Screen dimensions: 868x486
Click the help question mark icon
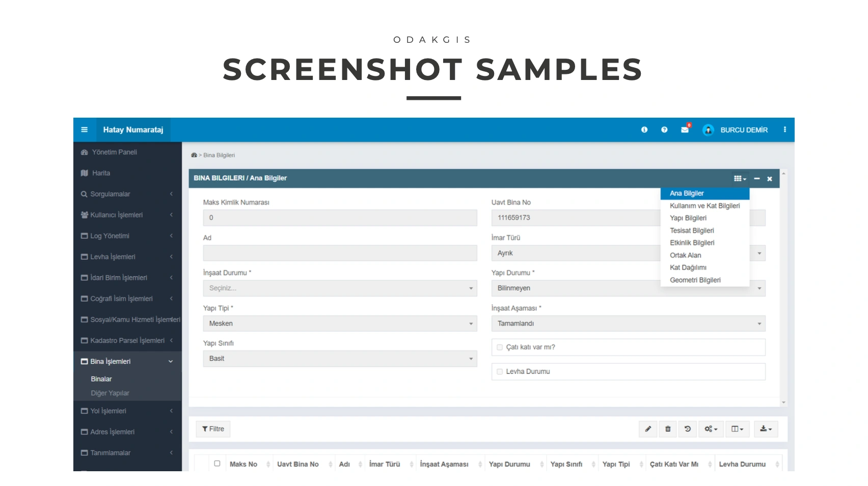(664, 130)
